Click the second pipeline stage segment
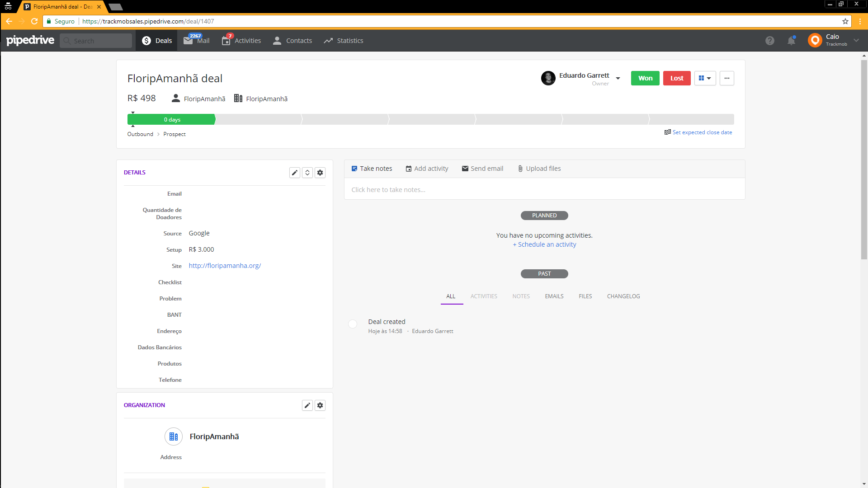The width and height of the screenshot is (868, 488). tap(259, 119)
